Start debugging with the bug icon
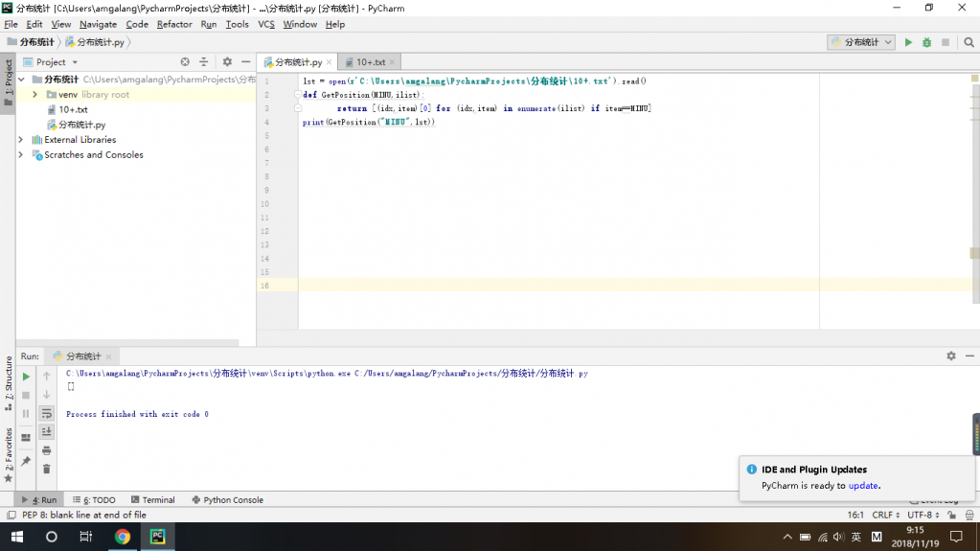The width and height of the screenshot is (980, 551). tap(927, 42)
